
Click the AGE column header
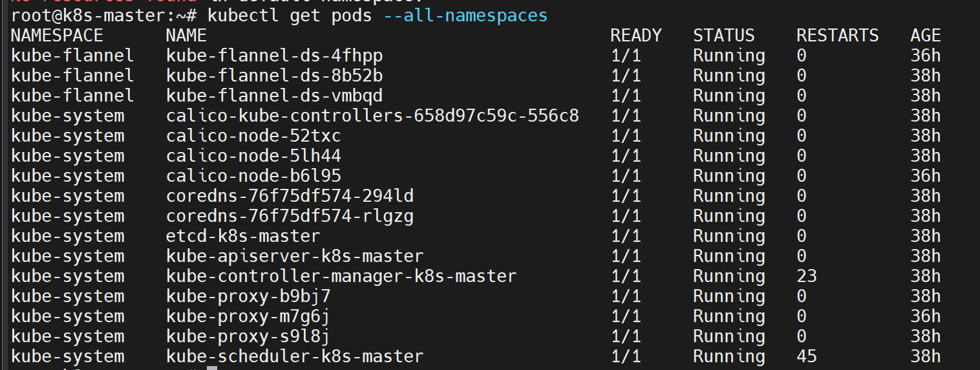click(926, 36)
